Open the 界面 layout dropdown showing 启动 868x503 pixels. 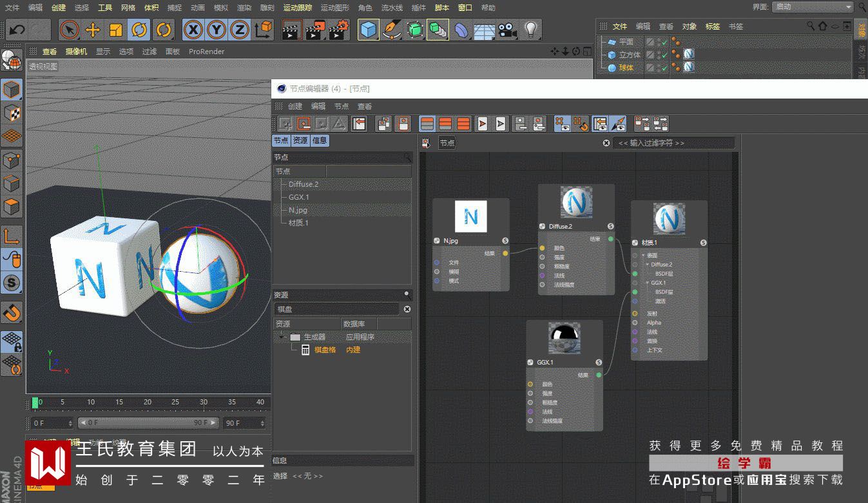pyautogui.click(x=813, y=7)
